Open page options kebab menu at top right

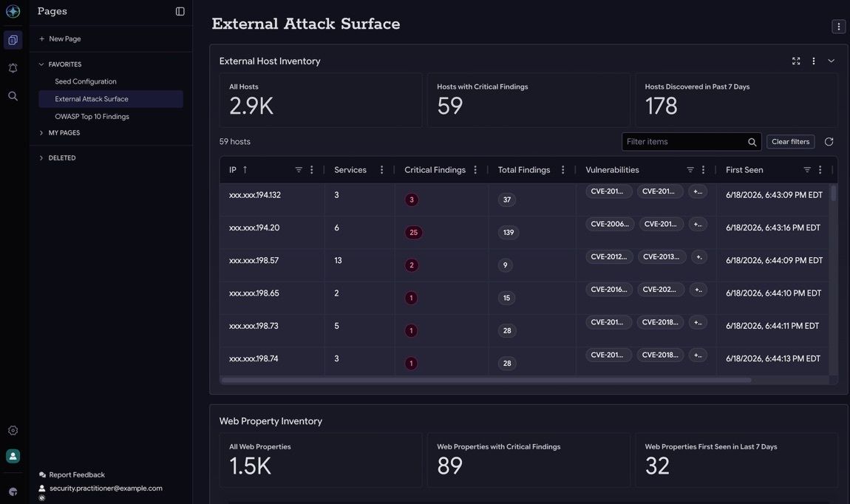coord(839,26)
